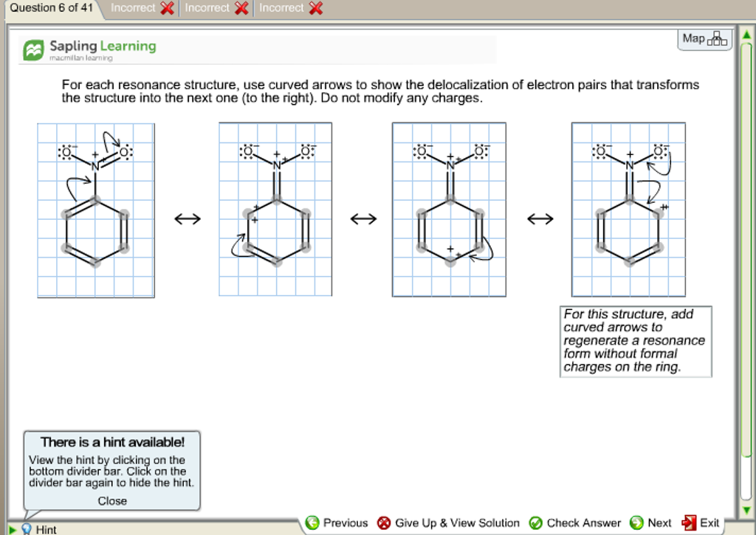Close the hint availability popup
The image size is (756, 535).
pos(111,500)
